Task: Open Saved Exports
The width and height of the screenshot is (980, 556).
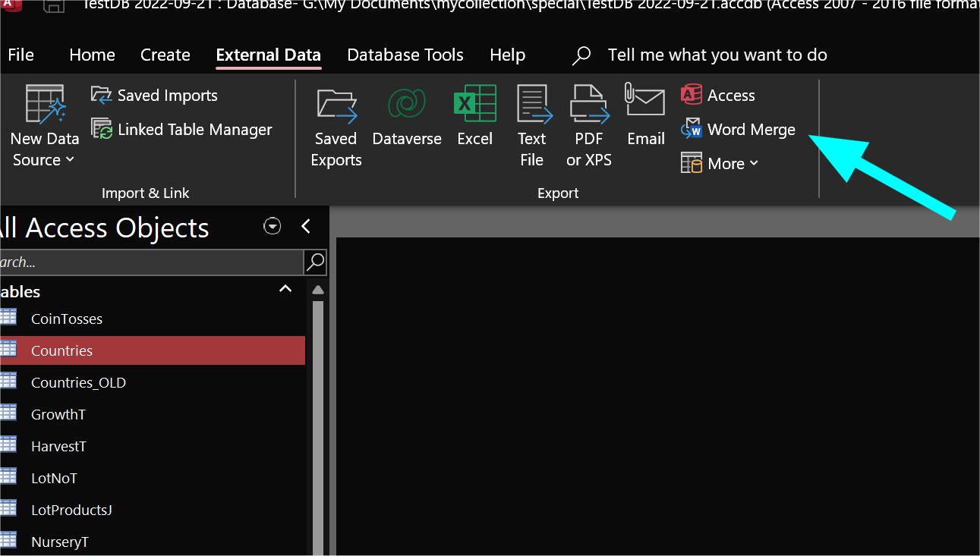Action: [x=336, y=126]
